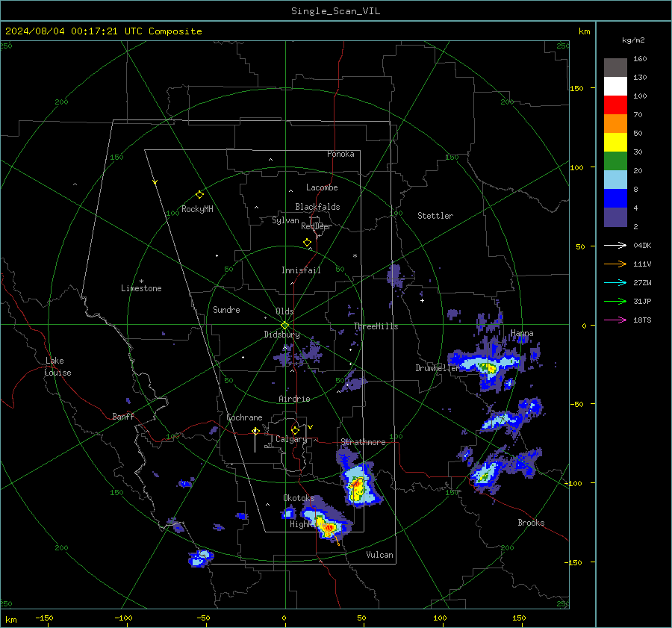Click the Drumheller city label
Screen dimensions: 672x628
tap(437, 368)
